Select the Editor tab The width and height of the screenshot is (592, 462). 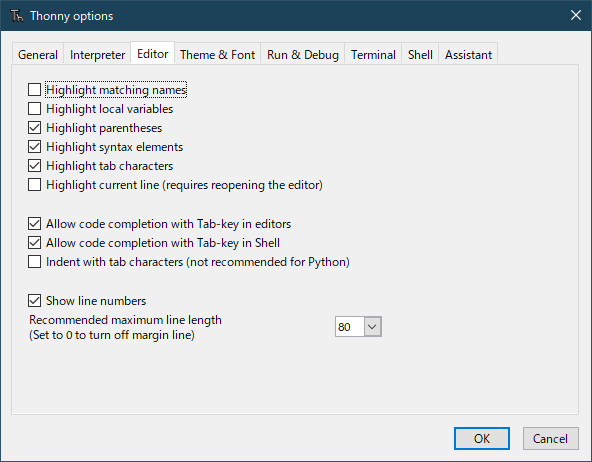point(153,54)
